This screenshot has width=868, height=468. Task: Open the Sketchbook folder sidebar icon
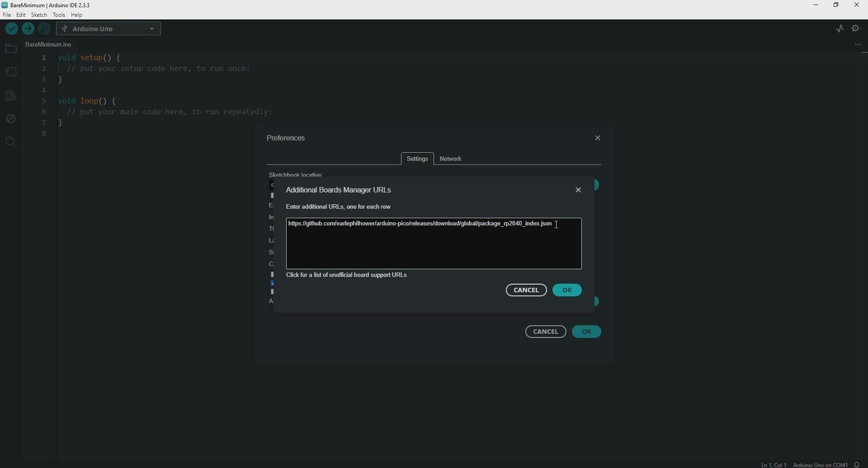(10, 49)
